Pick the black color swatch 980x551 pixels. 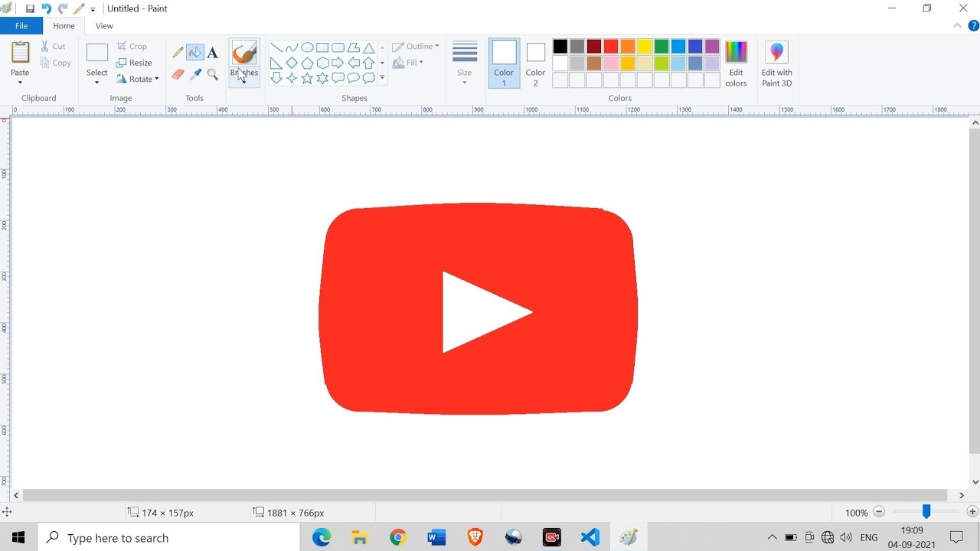pyautogui.click(x=560, y=47)
